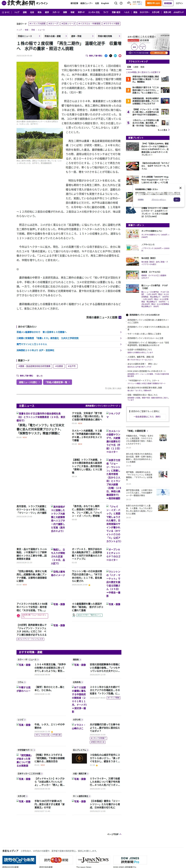
Task: Click 「茨城」の最新記事一覧 button
Action: [58, 382]
